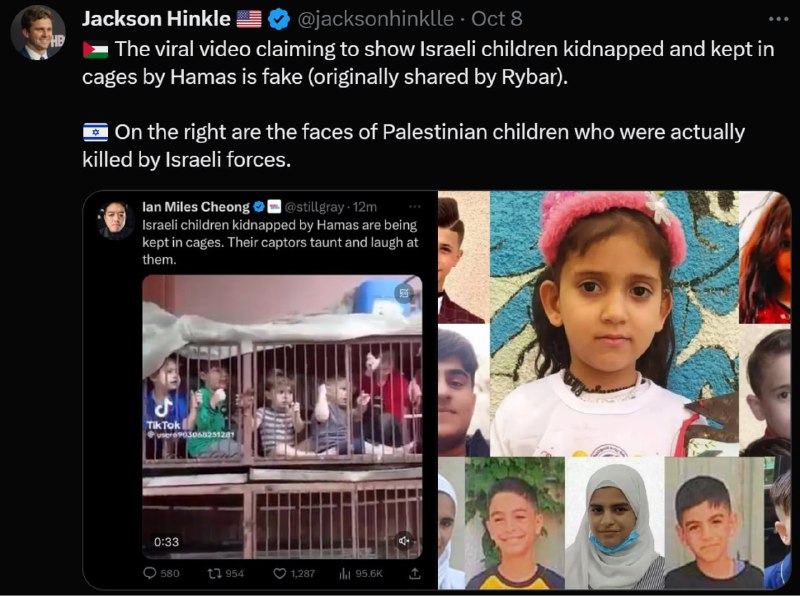Play the caged children TikTok video
This screenshot has height=596, width=800.
tap(282, 417)
